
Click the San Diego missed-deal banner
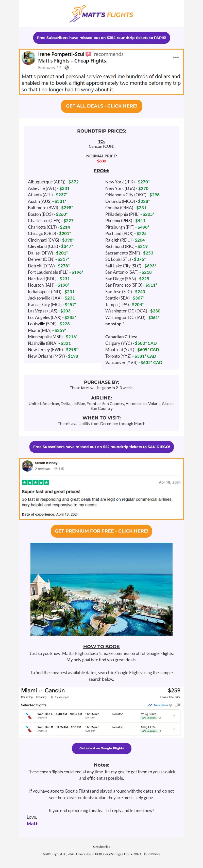pyautogui.click(x=101, y=447)
